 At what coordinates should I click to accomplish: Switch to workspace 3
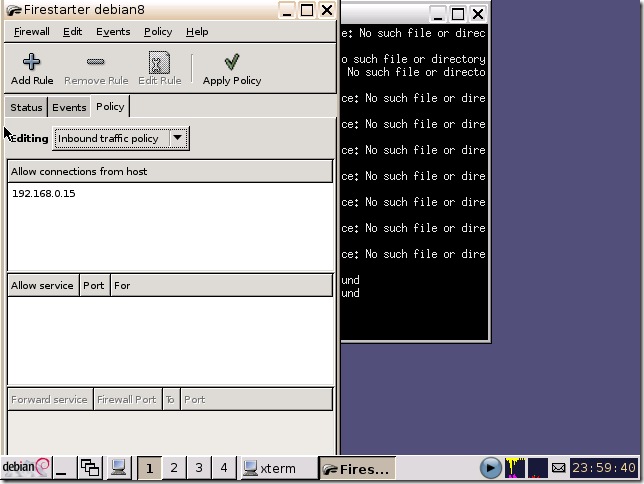[199, 468]
